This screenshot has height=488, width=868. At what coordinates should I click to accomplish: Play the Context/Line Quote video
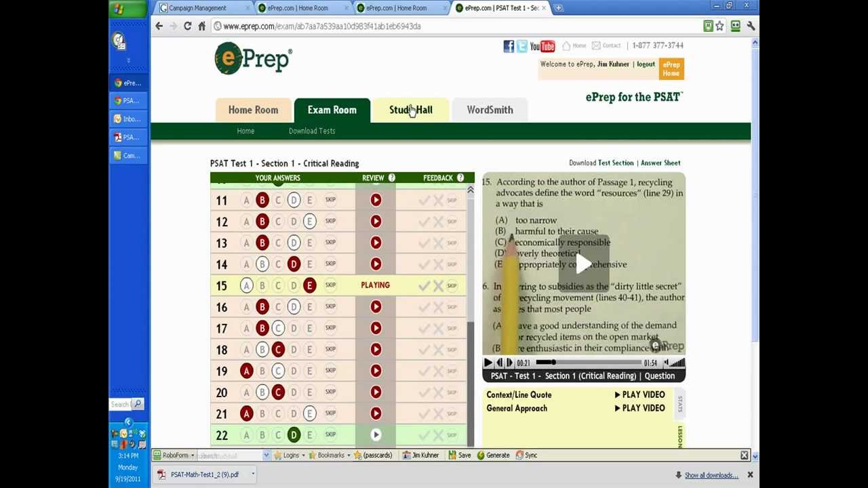coord(639,394)
